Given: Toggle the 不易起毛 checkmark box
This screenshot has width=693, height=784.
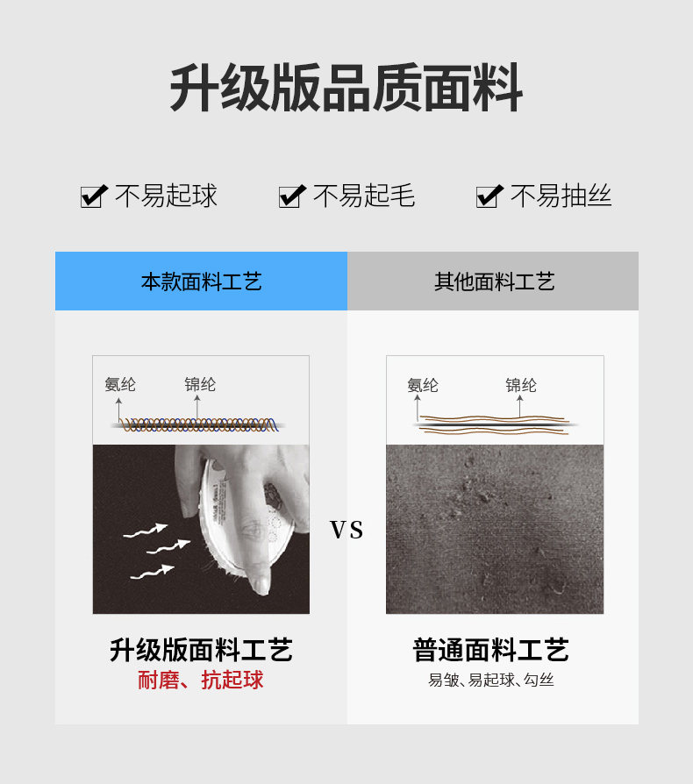Looking at the screenshot, I should 292,196.
